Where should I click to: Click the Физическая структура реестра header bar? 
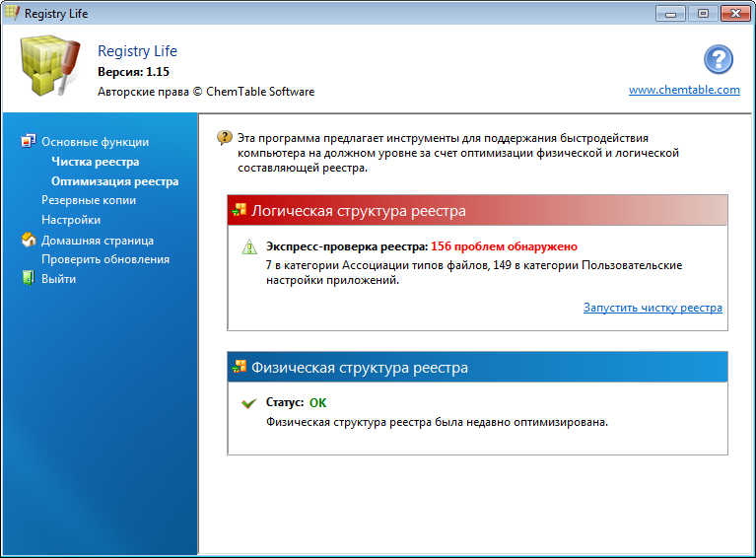tap(477, 367)
